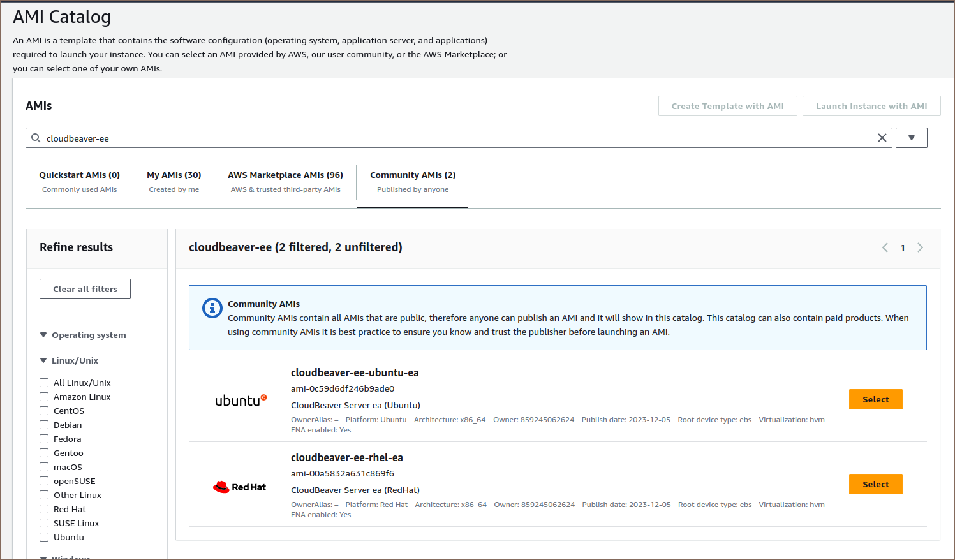This screenshot has width=955, height=560.
Task: Tick the All Linux/Unix checkbox
Action: [x=44, y=383]
